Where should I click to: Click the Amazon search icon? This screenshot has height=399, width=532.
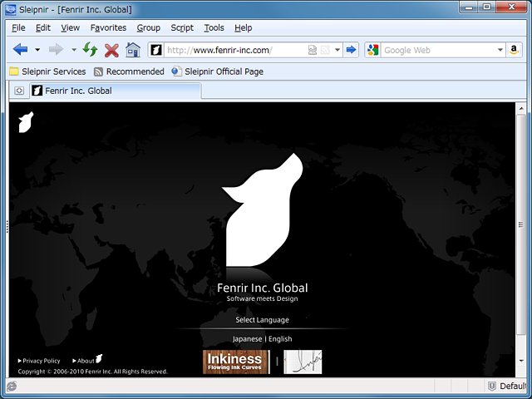click(x=514, y=50)
